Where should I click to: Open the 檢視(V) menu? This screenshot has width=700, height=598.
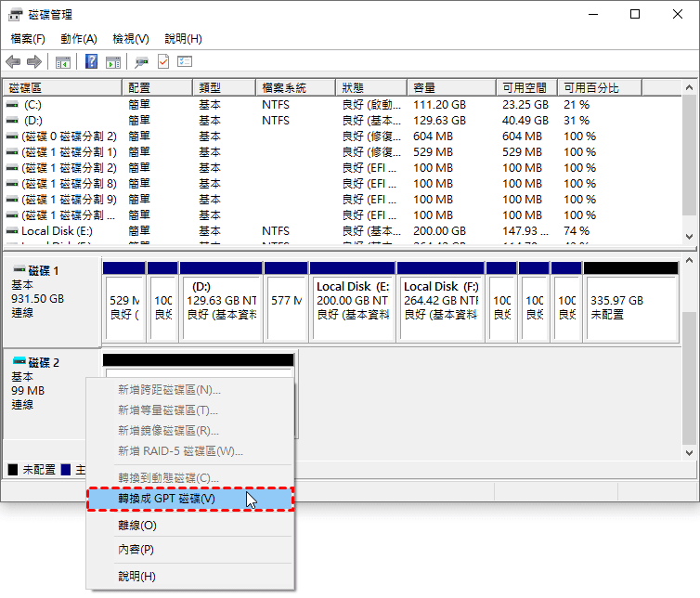click(x=131, y=39)
